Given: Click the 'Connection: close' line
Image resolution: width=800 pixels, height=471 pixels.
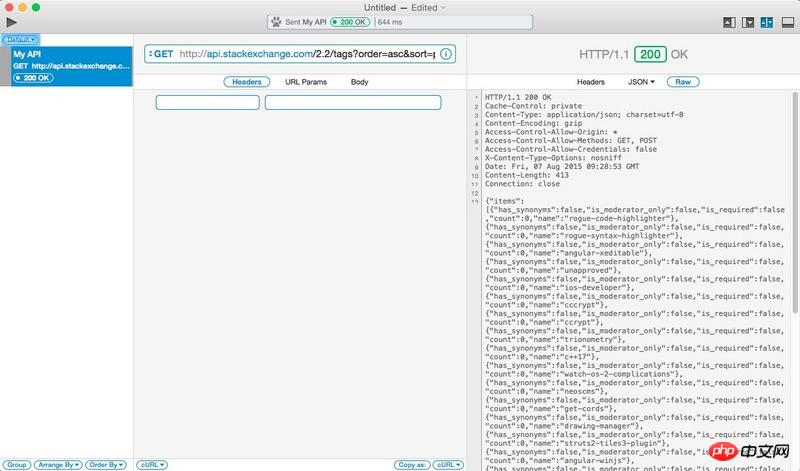Looking at the screenshot, I should pos(522,184).
